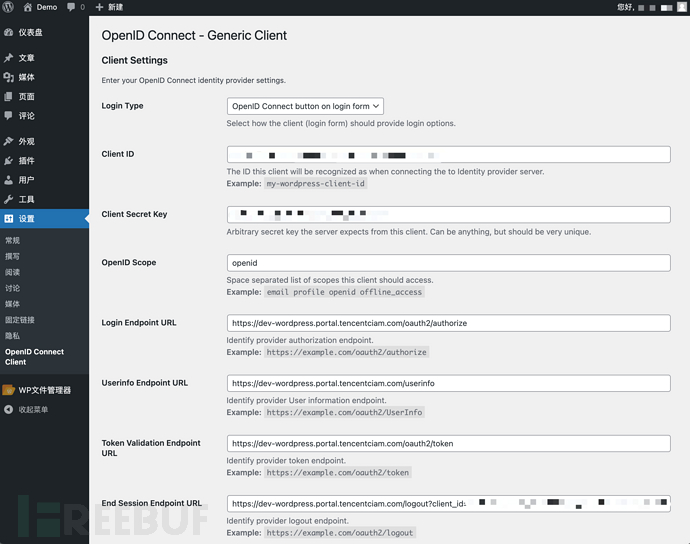The height and width of the screenshot is (544, 690).
Task: Click the Userinfo Endpoint URL label
Action: 145,383
